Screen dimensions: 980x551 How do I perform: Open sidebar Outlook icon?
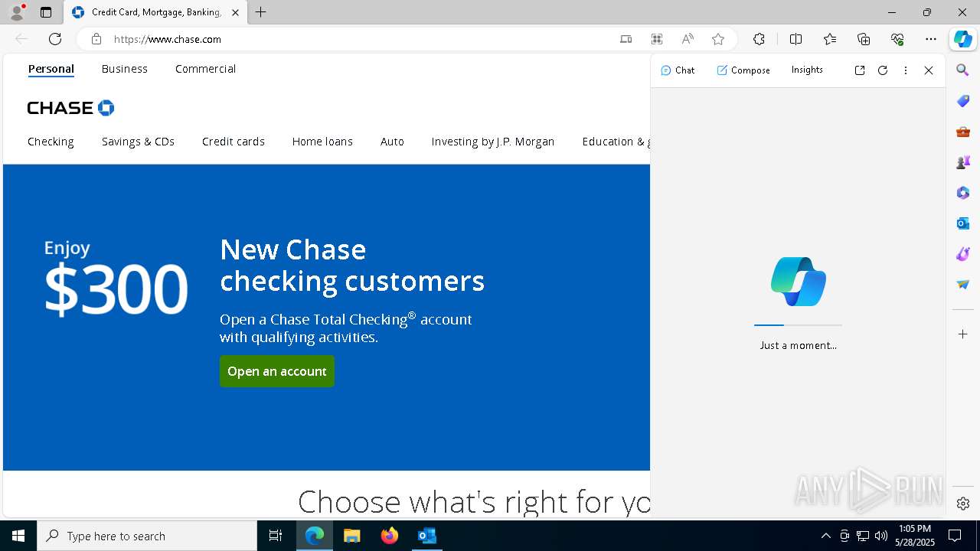(963, 223)
